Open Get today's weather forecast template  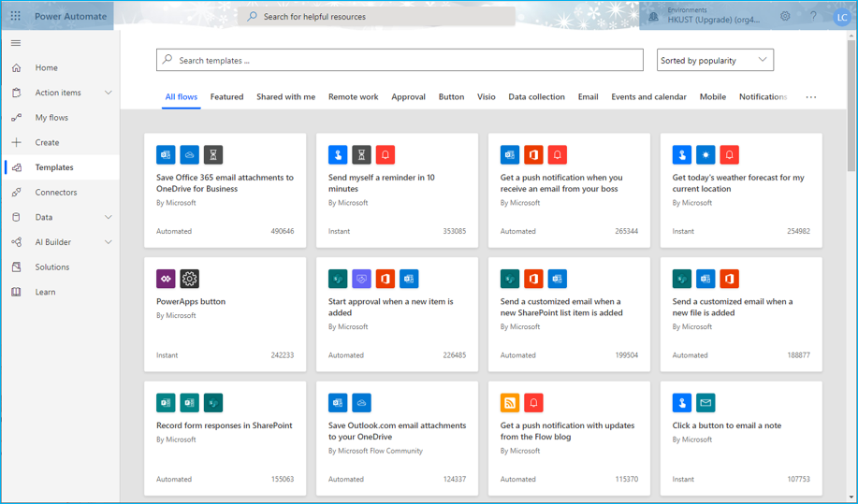point(741,190)
